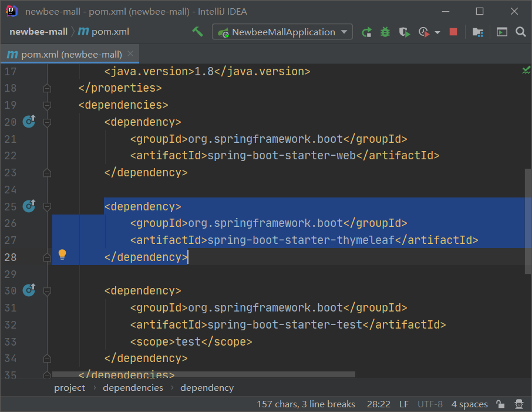Collapse the dependency fold marker on line 30

pos(47,291)
